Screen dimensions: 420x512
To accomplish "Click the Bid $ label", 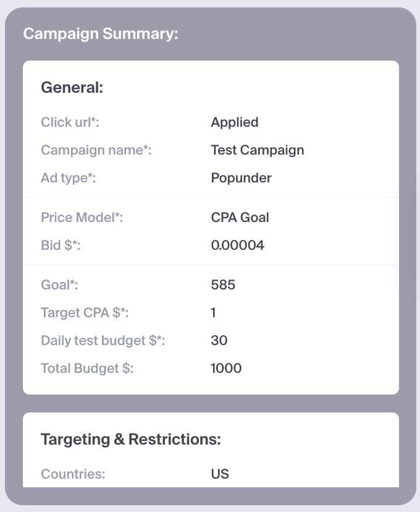I will pos(61,245).
